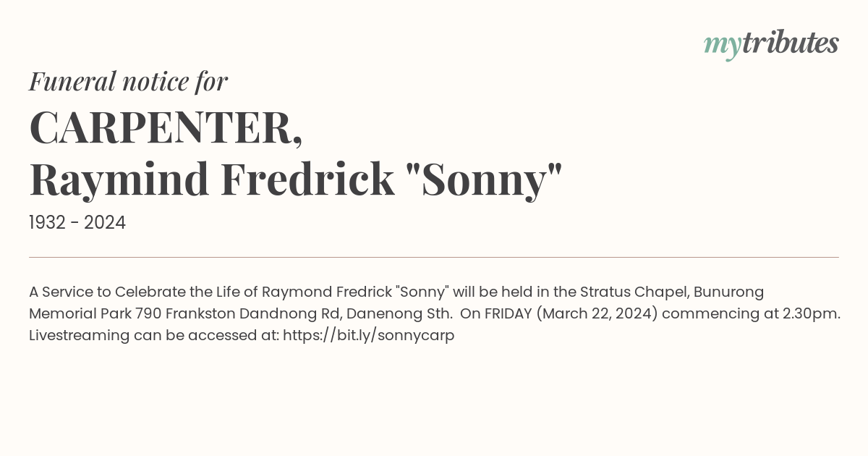Click 'Livestreaming can be accessed at' text

click(x=154, y=336)
